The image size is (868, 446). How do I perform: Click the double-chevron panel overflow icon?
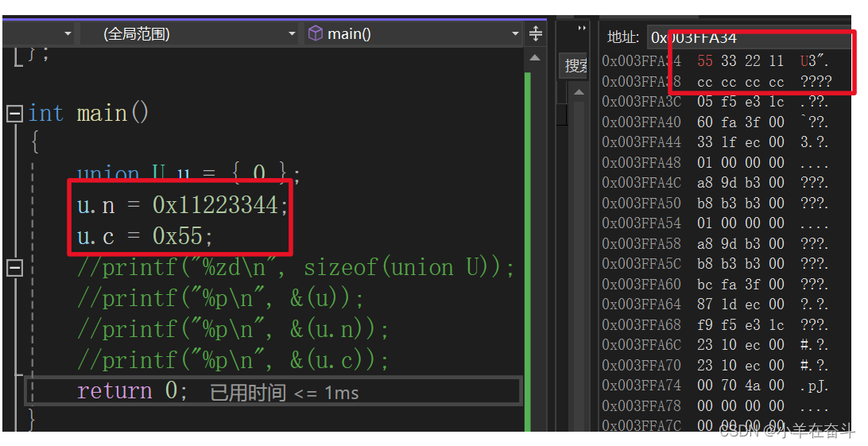click(581, 28)
